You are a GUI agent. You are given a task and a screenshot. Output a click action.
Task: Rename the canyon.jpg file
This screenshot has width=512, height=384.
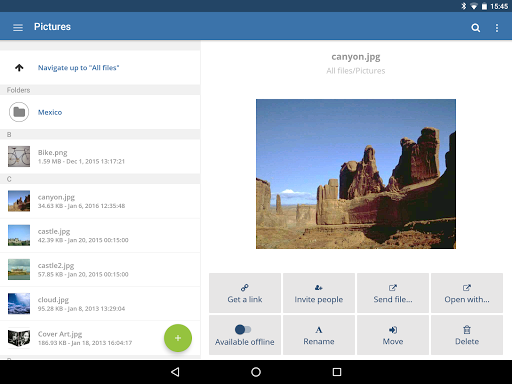(319, 335)
